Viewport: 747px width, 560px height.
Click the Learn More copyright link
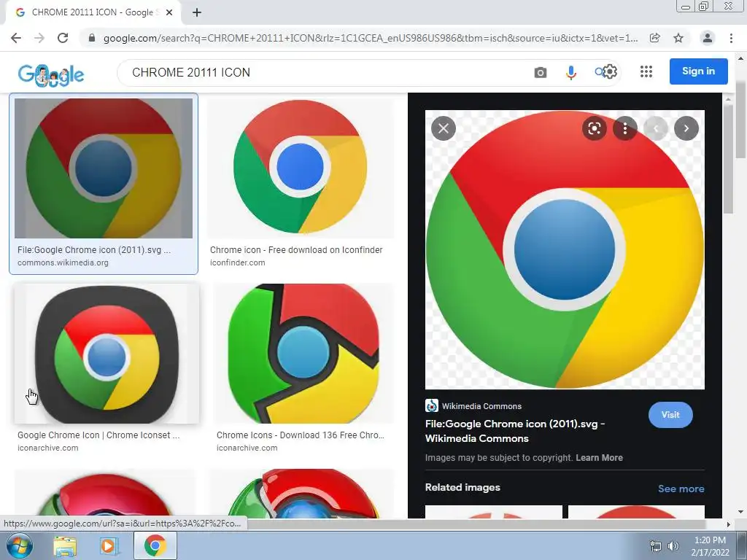click(599, 458)
